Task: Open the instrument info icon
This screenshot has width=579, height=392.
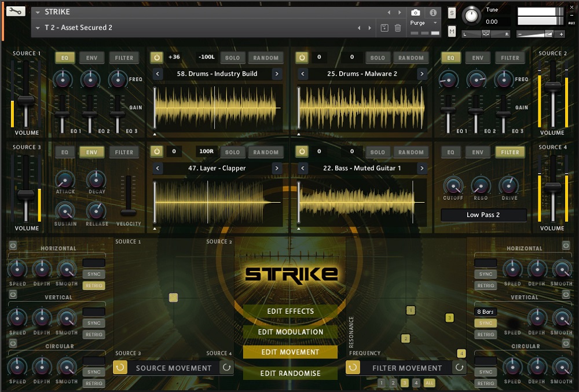Action: 433,13
